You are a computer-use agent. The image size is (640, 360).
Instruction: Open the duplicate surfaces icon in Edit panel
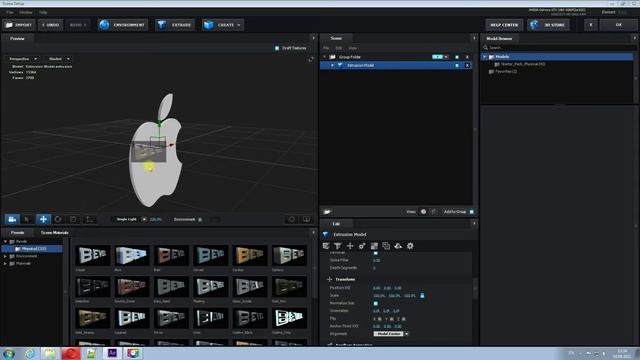[386, 246]
